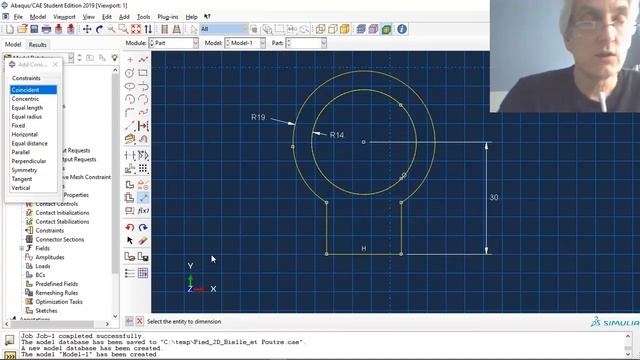Screen dimensions: 640x360
Task: Click the R19 radius dimension label
Action: [259, 118]
